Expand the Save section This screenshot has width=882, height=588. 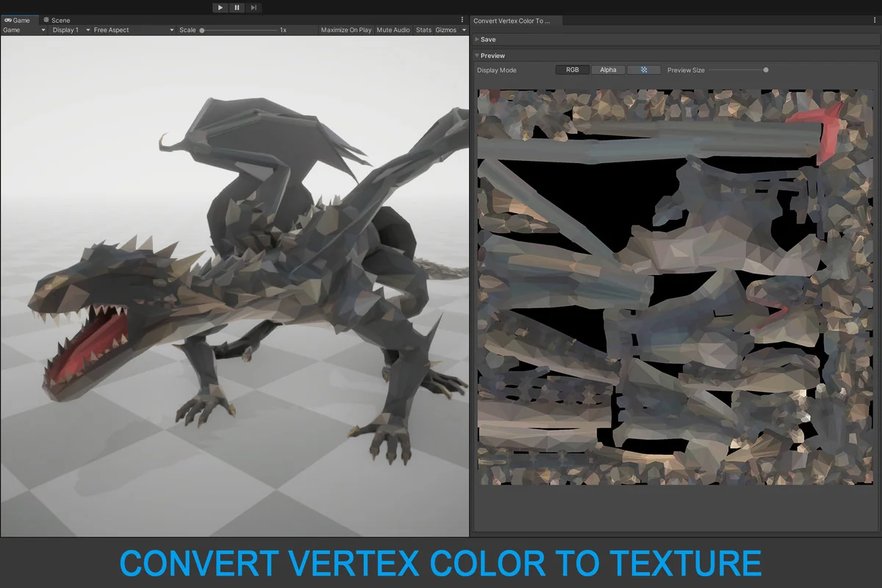(487, 39)
